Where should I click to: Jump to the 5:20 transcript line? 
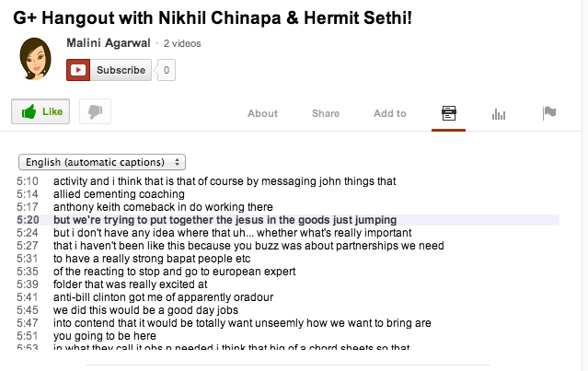pos(288,220)
